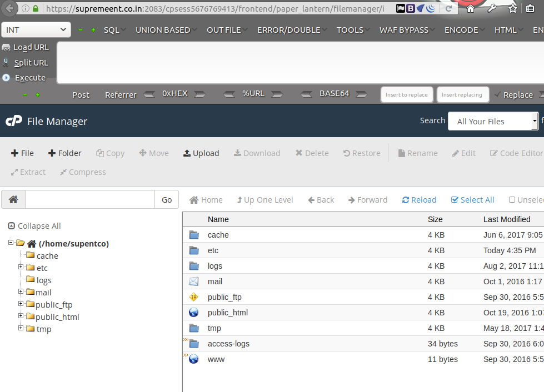544x392 pixels.
Task: Click the site information icon beside padlock
Action: point(26,8)
